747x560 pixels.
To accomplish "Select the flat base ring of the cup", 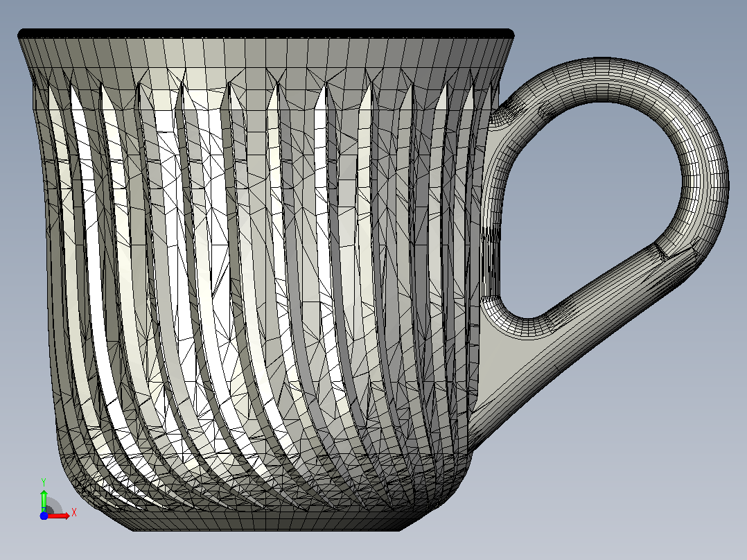I will click(266, 521).
